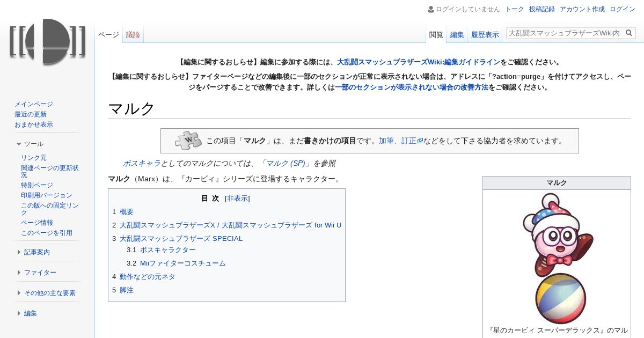Open the ボスキャラ link
This screenshot has height=338, width=644.
(x=142, y=164)
